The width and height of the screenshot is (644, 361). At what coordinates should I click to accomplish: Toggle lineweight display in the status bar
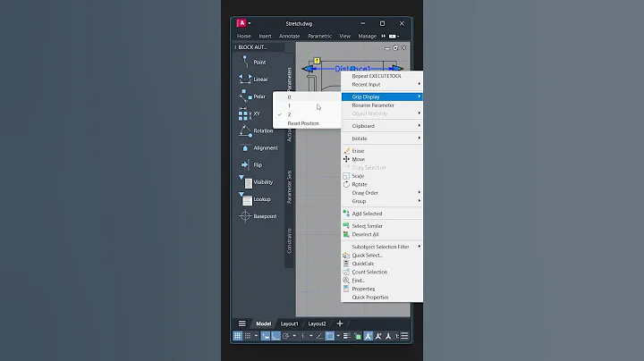tap(347, 336)
